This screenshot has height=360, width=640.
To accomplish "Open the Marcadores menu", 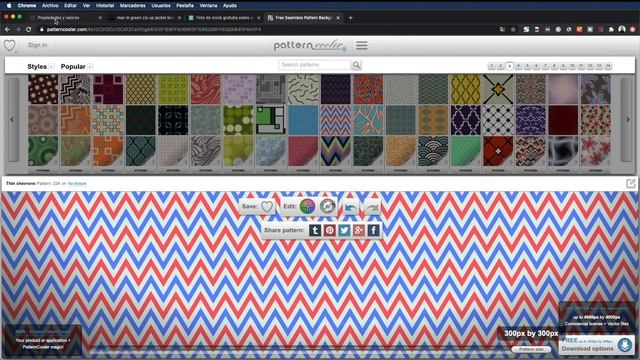I will pos(132,6).
